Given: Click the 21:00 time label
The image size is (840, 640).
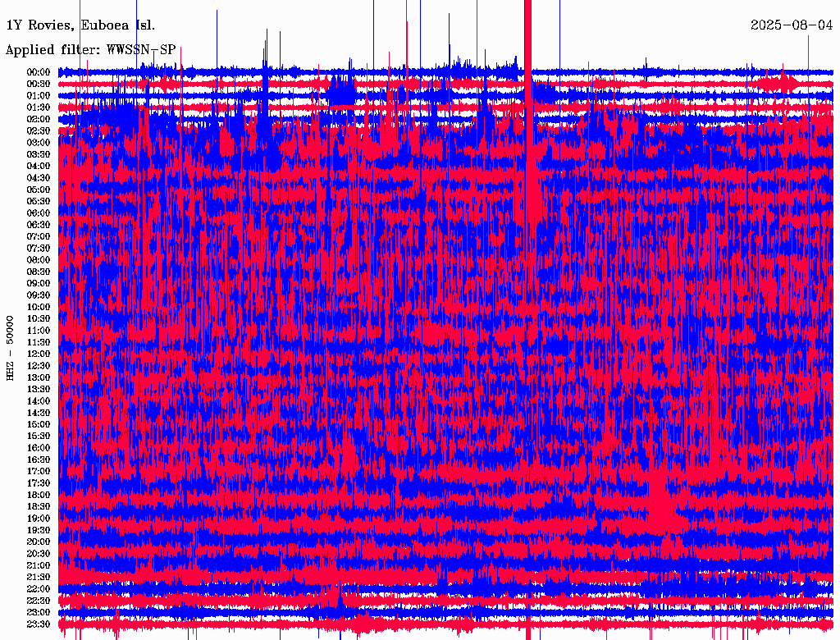Looking at the screenshot, I should point(39,565).
